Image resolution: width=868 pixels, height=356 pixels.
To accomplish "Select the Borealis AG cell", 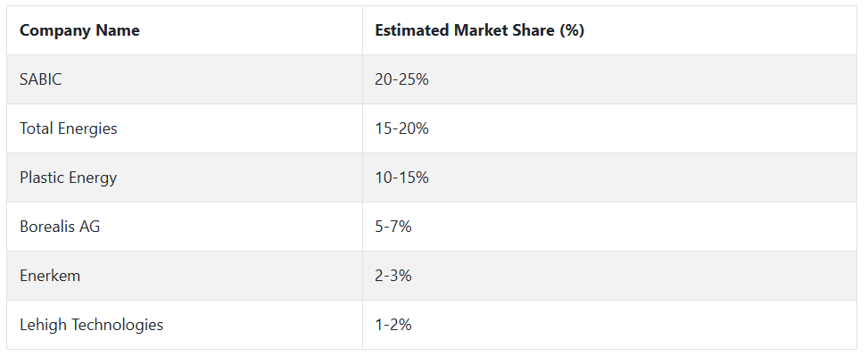I will coord(185,227).
